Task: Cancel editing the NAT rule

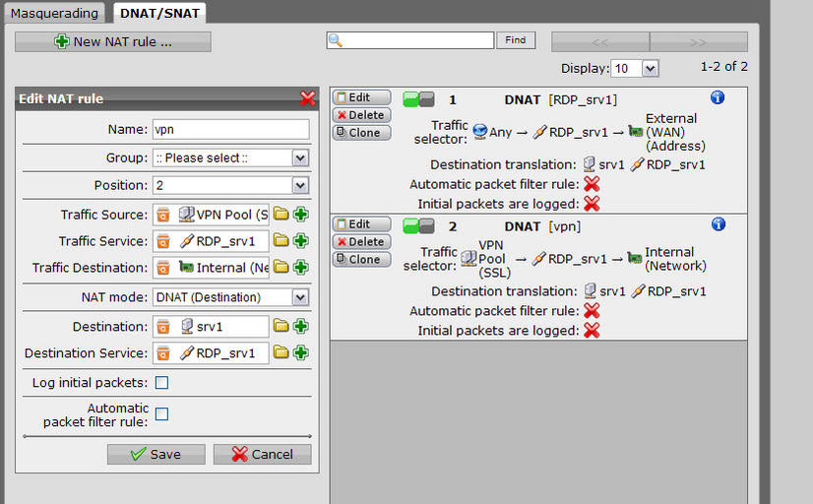Action: coord(263,454)
